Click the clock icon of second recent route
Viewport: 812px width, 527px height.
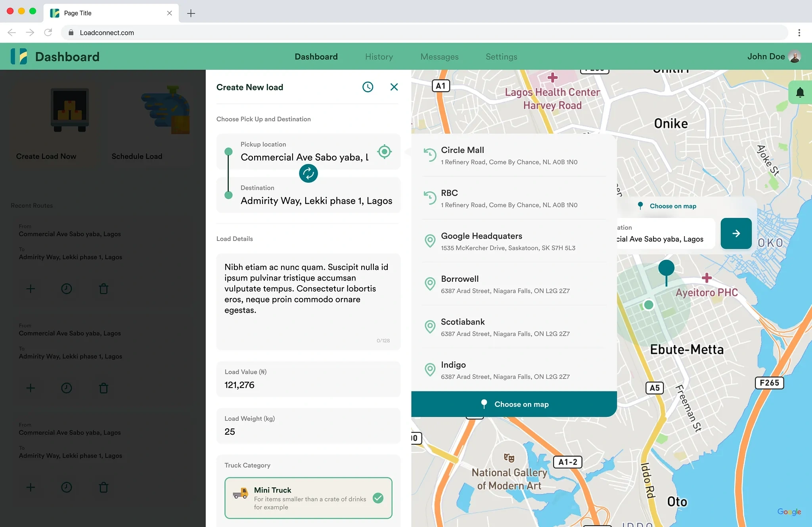click(x=67, y=388)
